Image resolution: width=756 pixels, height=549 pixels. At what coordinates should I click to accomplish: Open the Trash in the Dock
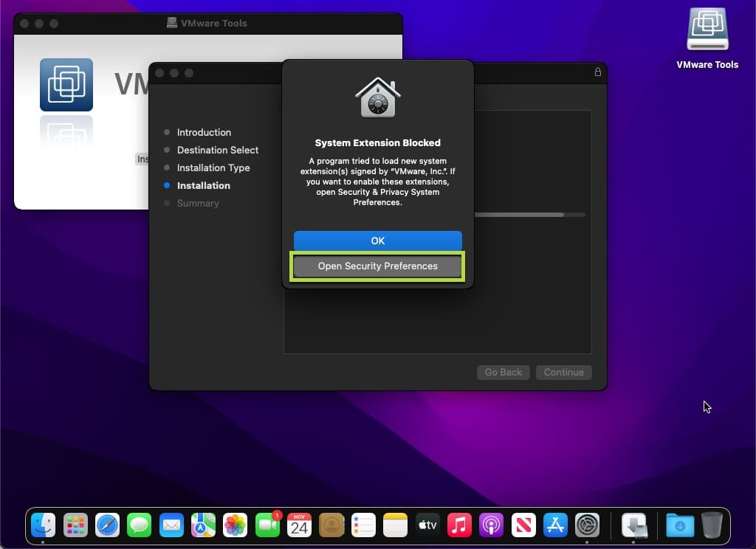pyautogui.click(x=712, y=525)
